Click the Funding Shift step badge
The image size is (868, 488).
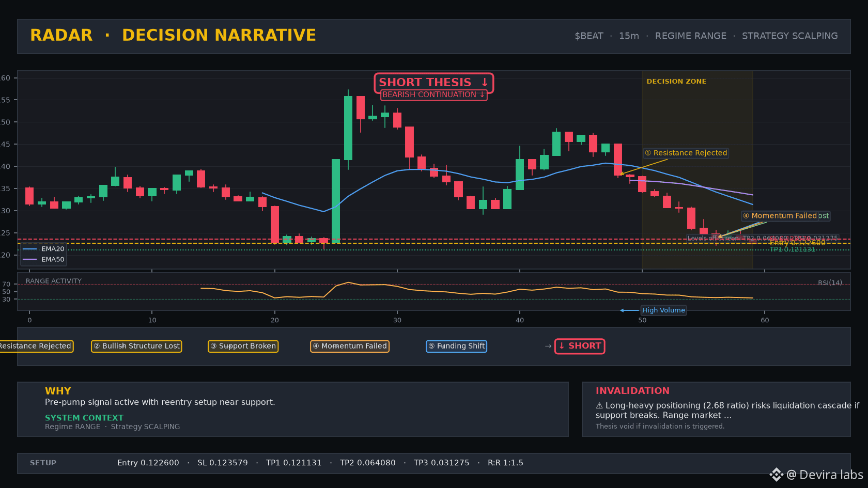456,346
